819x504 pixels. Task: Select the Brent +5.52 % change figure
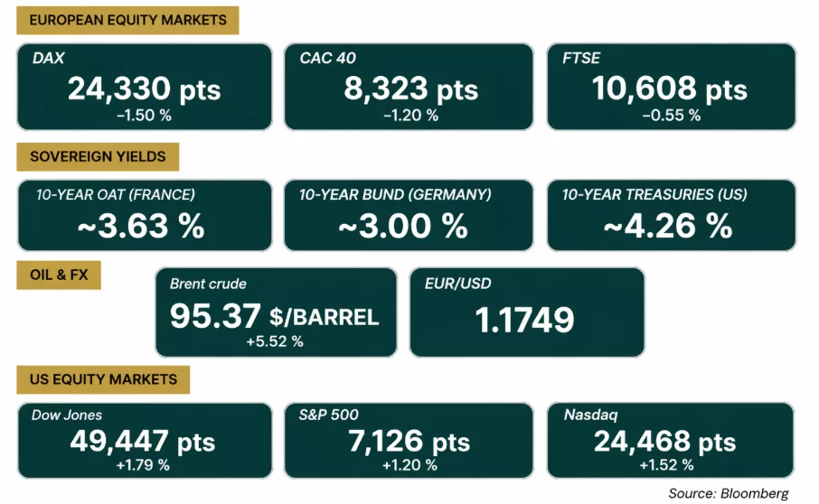275,341
